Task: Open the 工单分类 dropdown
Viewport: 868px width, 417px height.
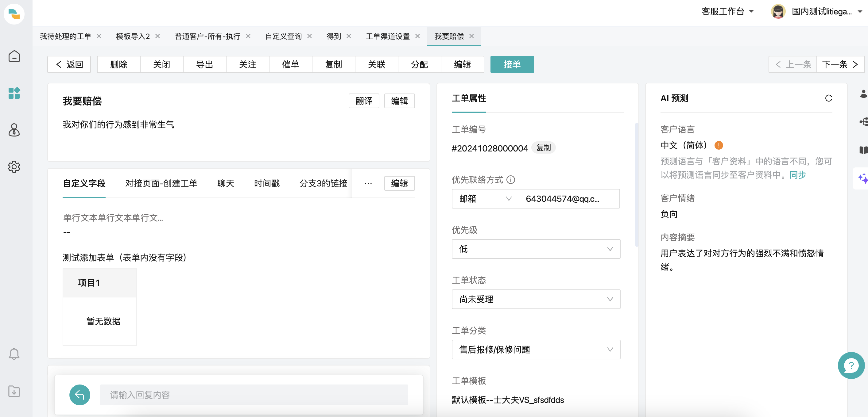Action: pos(536,349)
